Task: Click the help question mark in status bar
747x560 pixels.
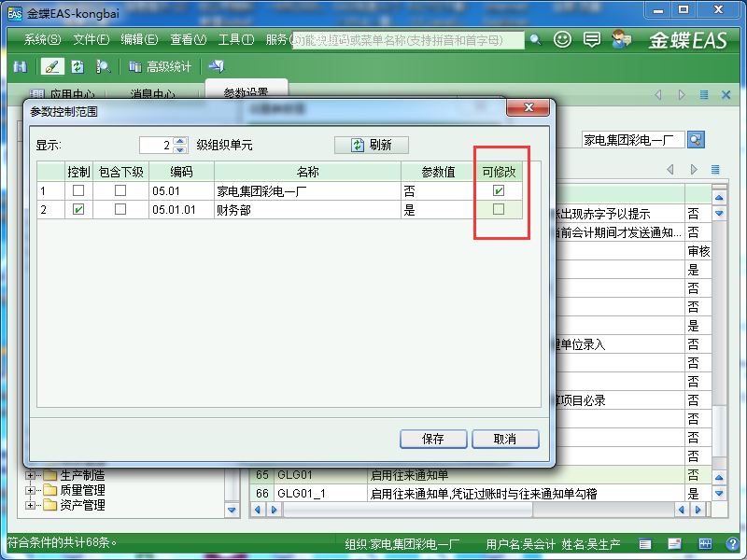Action: coord(733,544)
